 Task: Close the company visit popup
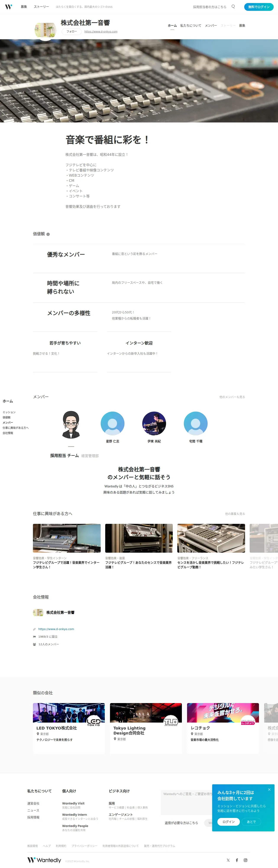pyautogui.click(x=269, y=790)
